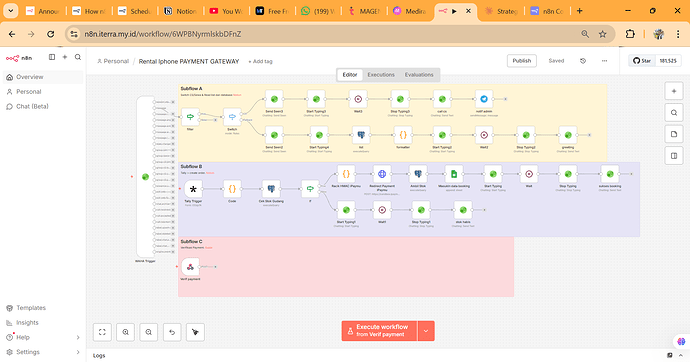Select the Filter node in Subflow A
Viewport: 690px width, 362px height.
coord(190,117)
